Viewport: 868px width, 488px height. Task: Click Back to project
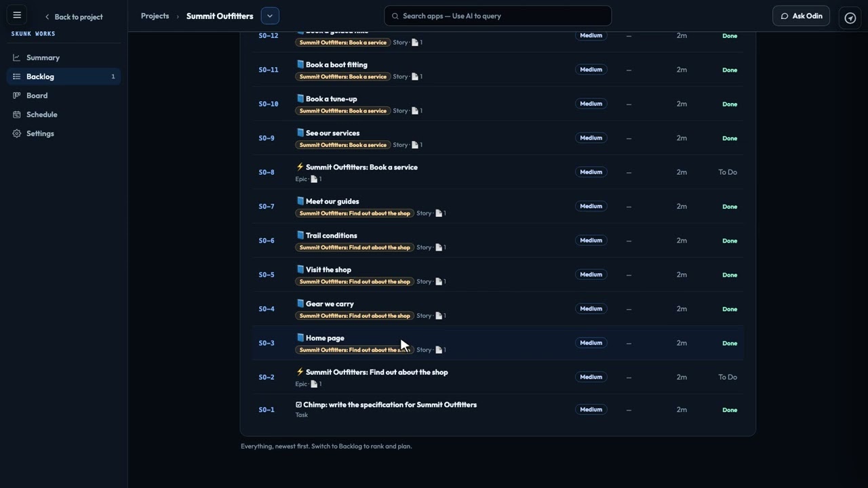click(73, 17)
